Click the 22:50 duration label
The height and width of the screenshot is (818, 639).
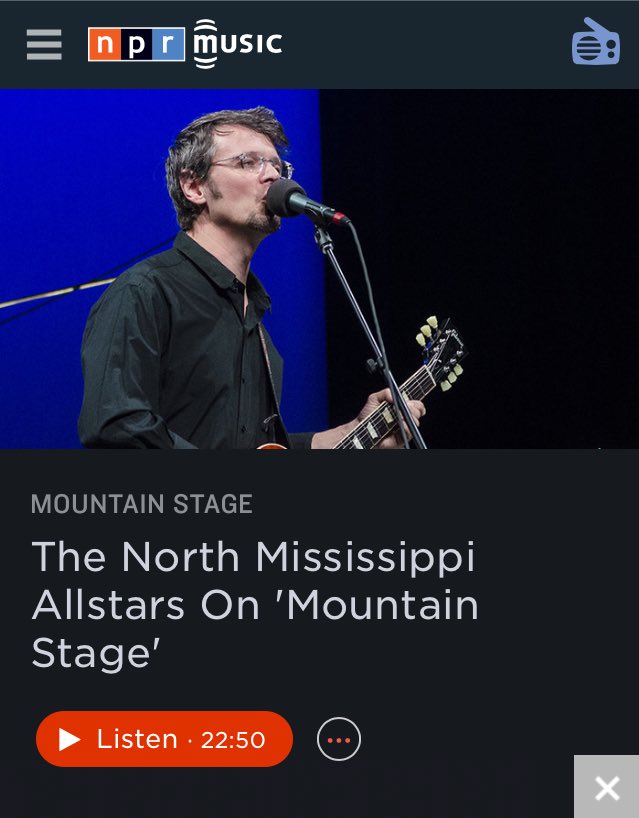click(x=233, y=740)
